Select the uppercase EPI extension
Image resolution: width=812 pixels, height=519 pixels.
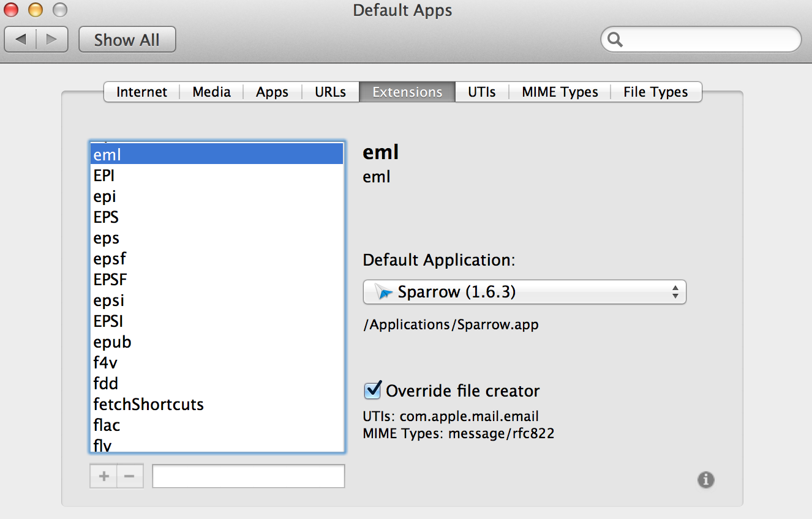tap(217, 176)
